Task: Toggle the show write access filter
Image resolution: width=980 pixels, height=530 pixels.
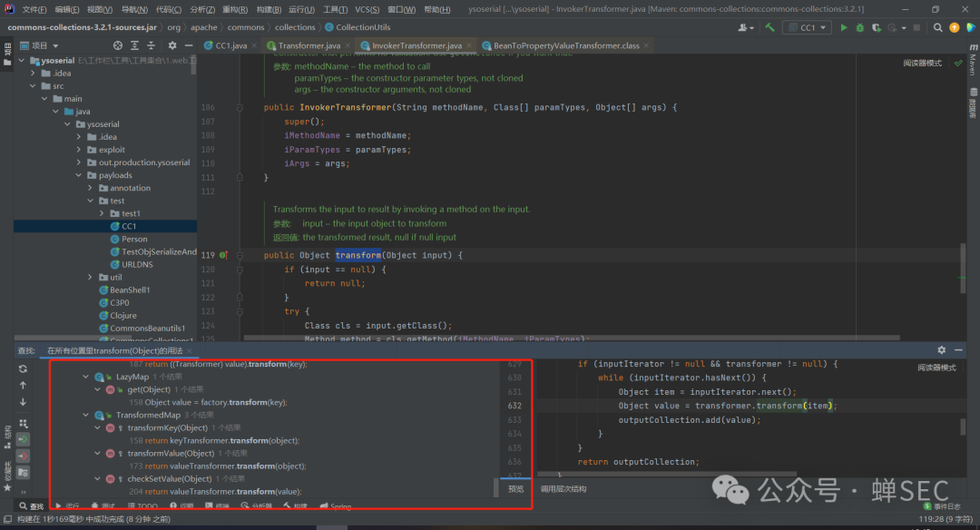Action: [23, 456]
